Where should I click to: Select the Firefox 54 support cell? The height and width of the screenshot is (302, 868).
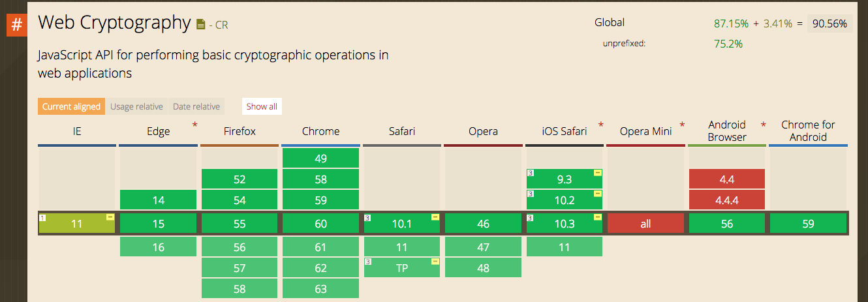(x=240, y=200)
